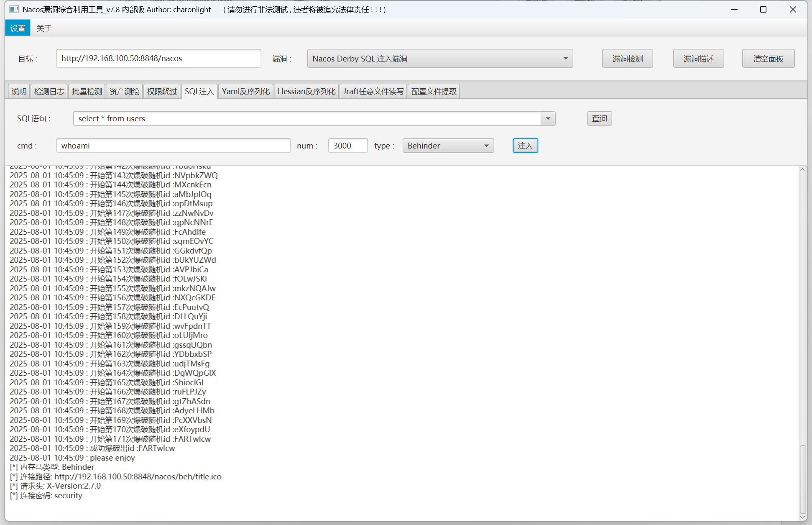
Task: Click the 连接路径 URL line in log
Action: pyautogui.click(x=116, y=476)
